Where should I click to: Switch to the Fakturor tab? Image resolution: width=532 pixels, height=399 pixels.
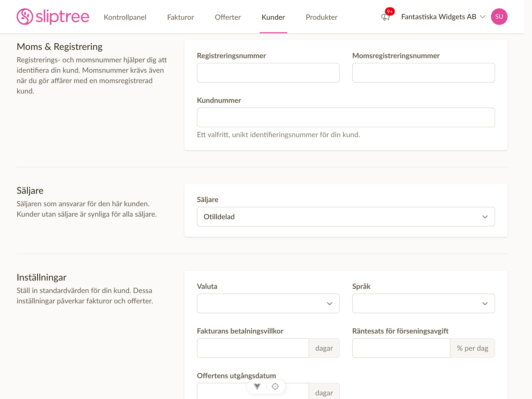pyautogui.click(x=181, y=17)
